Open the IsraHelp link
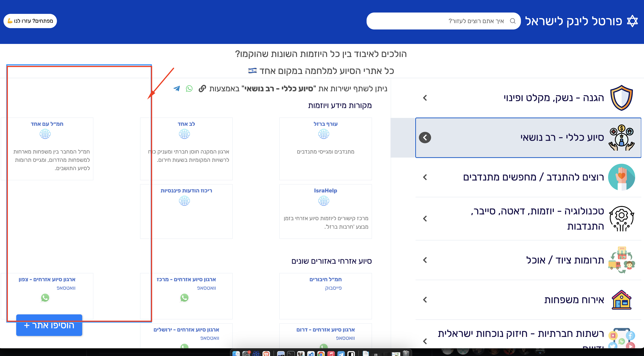The image size is (644, 356). coord(325,190)
